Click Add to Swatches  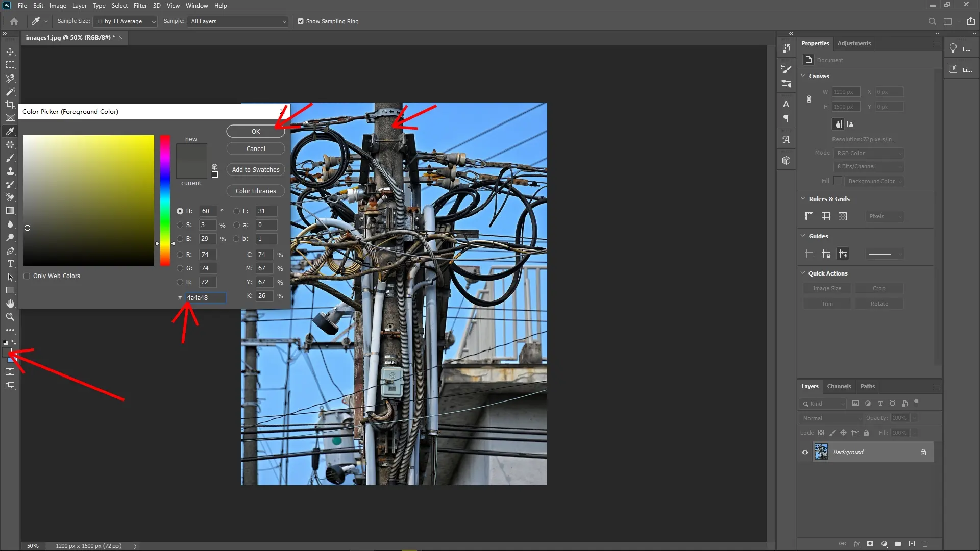(255, 169)
